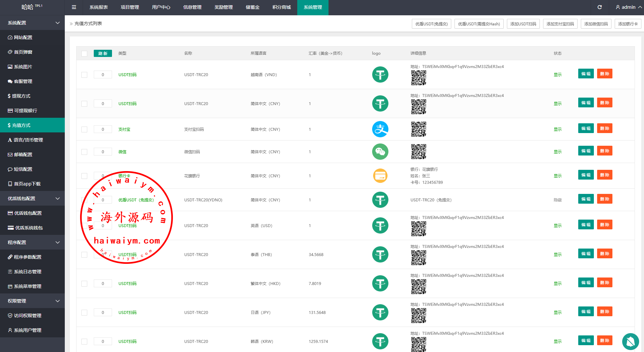
Task: Switch to the 用户中心 top menu
Action: pyautogui.click(x=161, y=7)
